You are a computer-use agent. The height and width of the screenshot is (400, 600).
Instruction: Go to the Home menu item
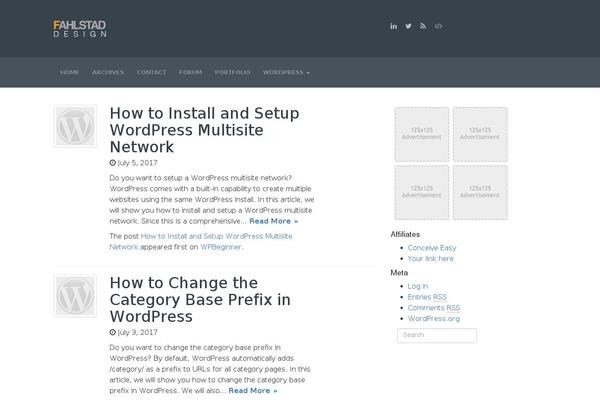[x=70, y=72]
